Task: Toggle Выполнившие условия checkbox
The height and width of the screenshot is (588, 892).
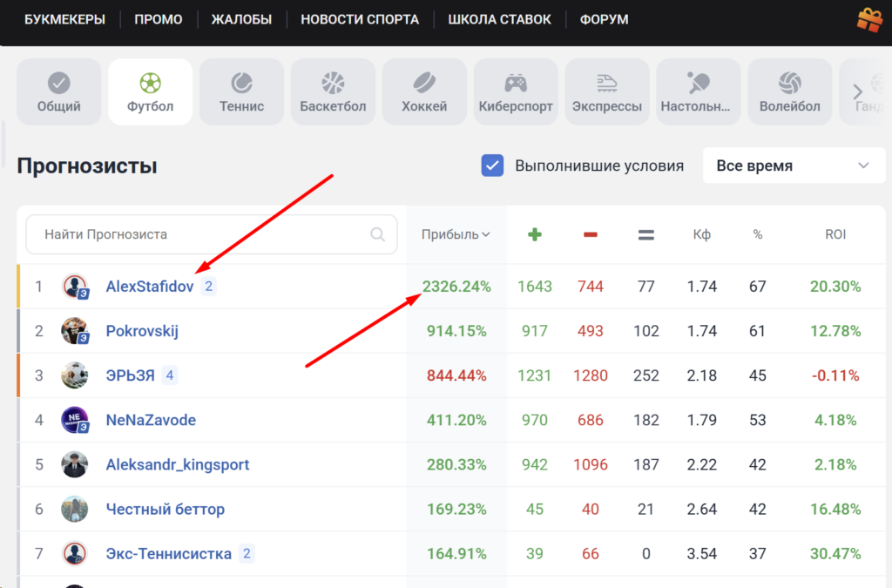Action: tap(493, 166)
